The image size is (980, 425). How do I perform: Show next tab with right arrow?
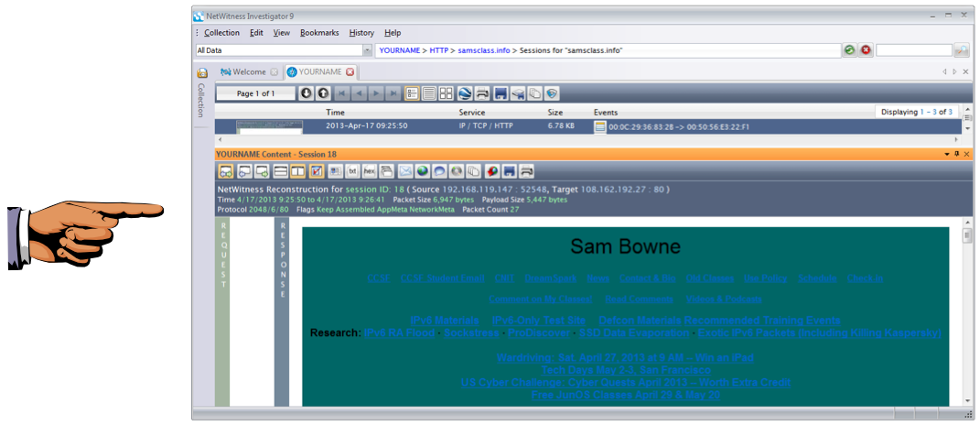click(954, 72)
